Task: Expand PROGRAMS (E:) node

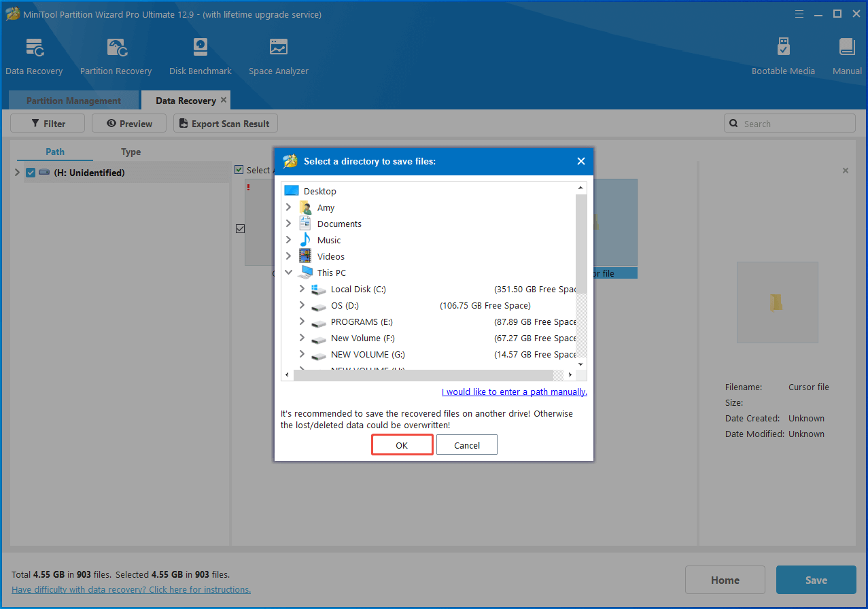Action: pyautogui.click(x=302, y=321)
